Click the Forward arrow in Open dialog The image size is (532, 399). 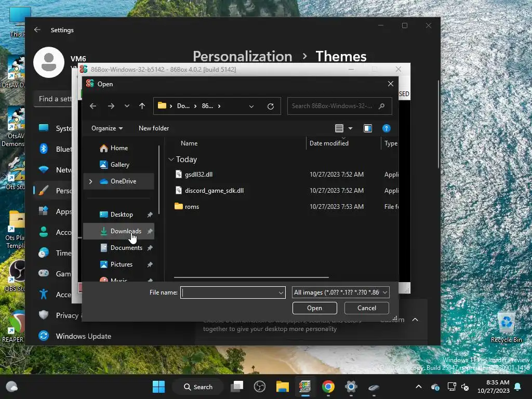click(x=111, y=106)
